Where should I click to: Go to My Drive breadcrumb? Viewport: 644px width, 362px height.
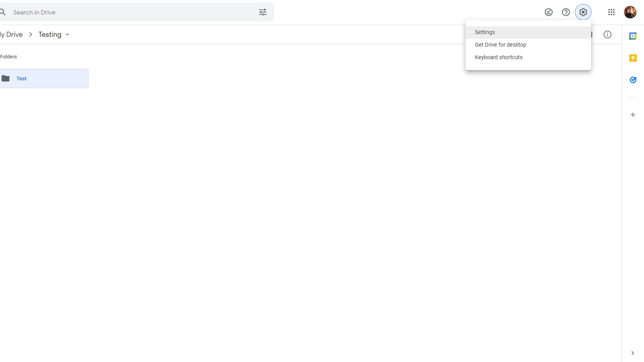click(x=11, y=34)
